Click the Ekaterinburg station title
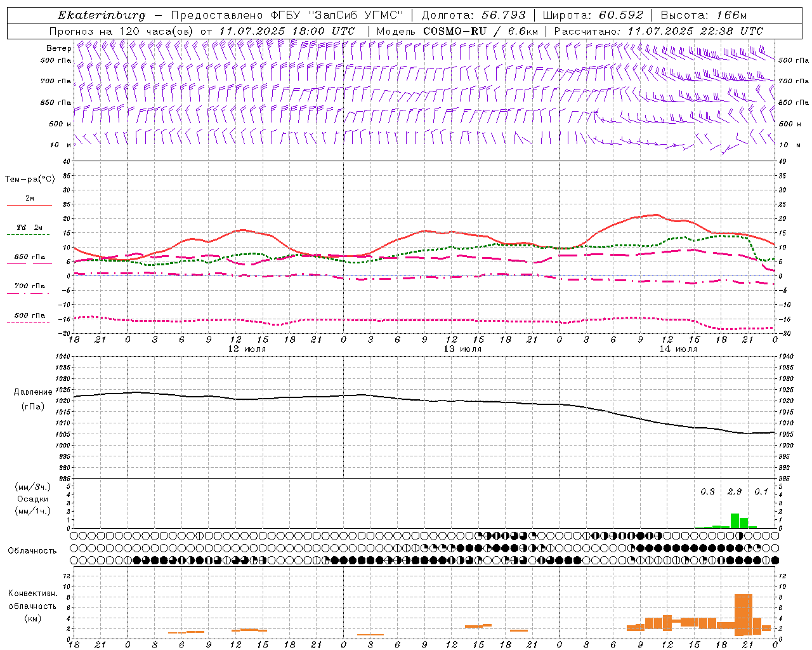This screenshot has height=650, width=812. pyautogui.click(x=101, y=15)
